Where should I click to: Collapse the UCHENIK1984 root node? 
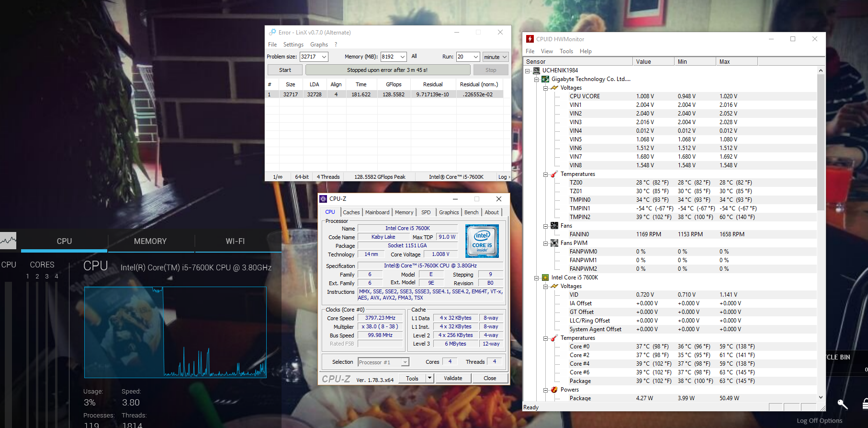pos(528,70)
